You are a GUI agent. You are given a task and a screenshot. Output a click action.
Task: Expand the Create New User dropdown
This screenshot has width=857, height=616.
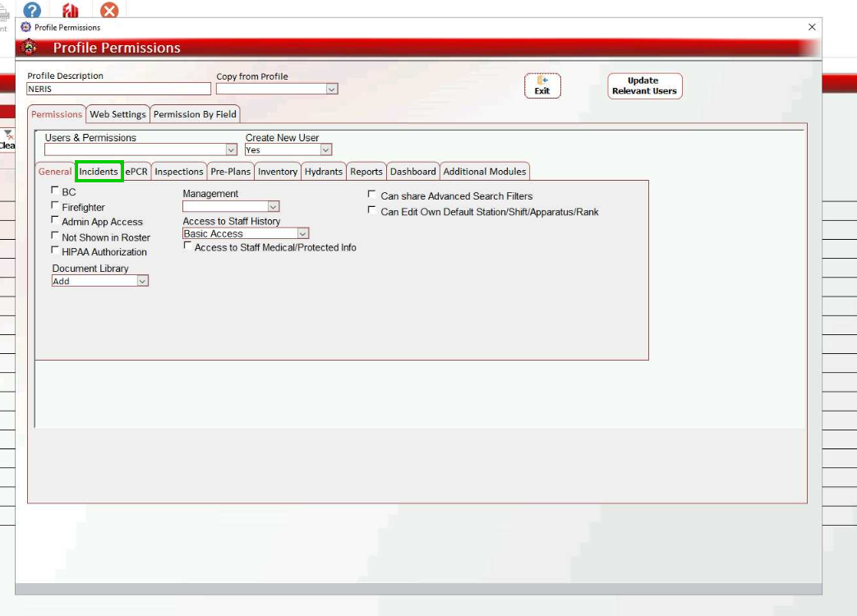325,150
